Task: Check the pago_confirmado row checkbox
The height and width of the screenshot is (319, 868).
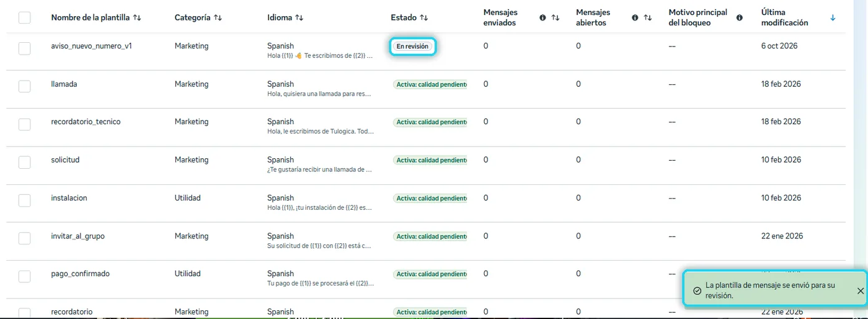Action: 24,276
